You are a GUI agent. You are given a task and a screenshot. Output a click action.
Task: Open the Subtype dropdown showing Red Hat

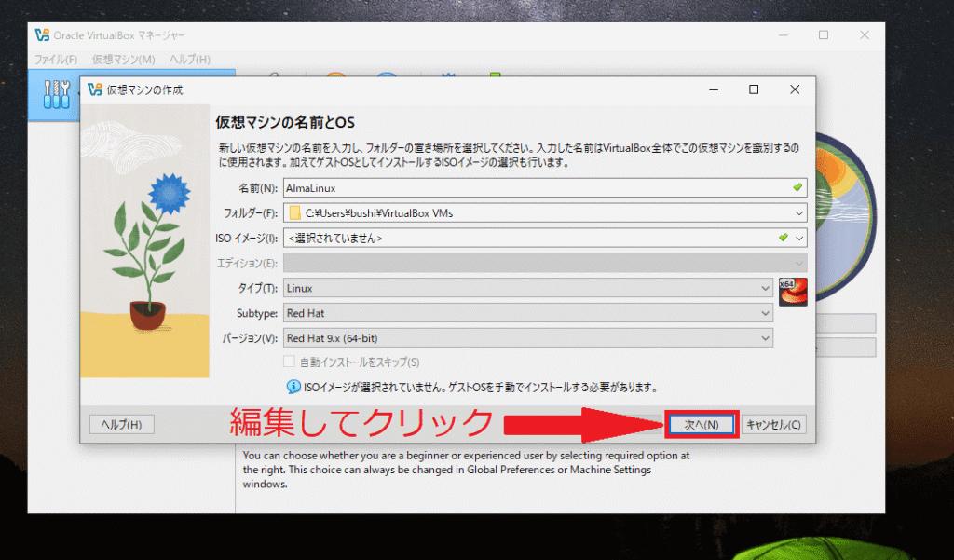(x=528, y=313)
